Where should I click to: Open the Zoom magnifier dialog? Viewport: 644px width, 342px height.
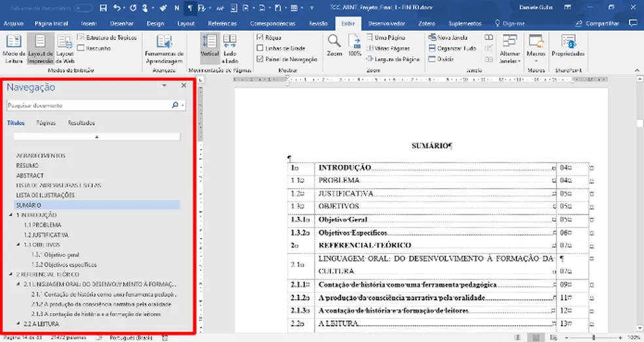(334, 46)
